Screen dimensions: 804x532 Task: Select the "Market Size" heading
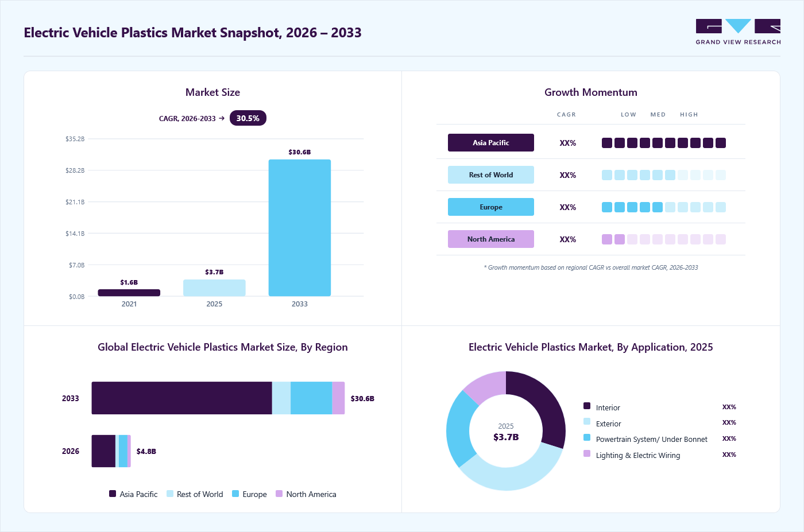click(x=212, y=92)
